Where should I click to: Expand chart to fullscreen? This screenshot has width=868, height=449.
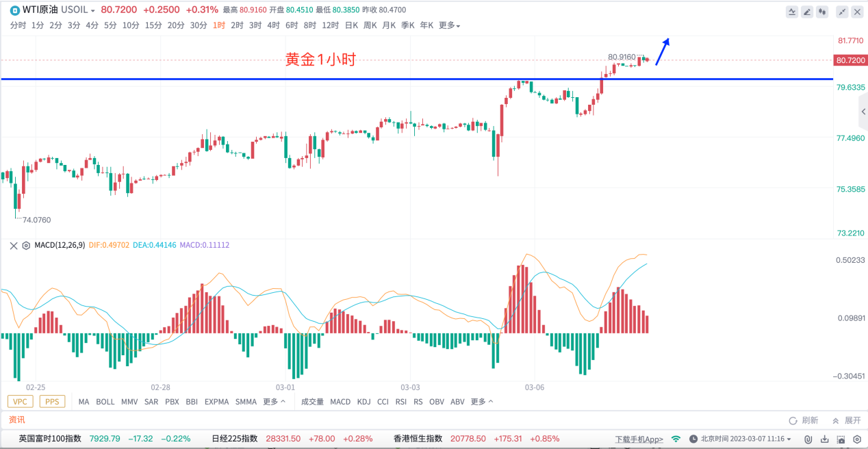[x=842, y=11]
